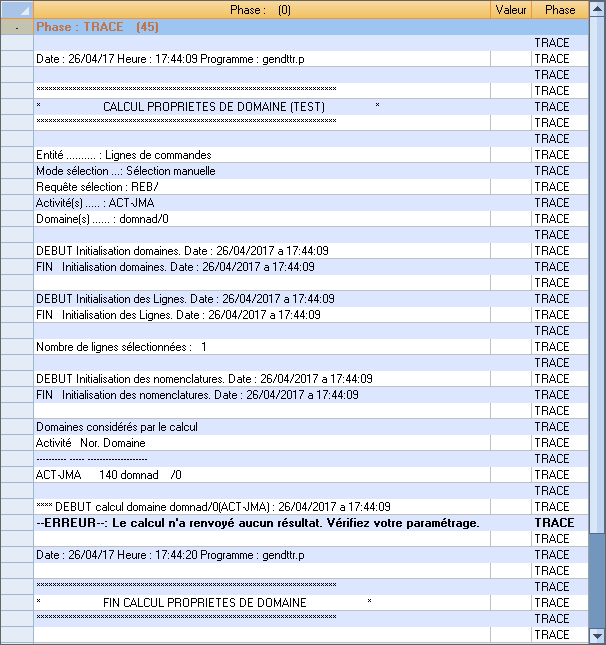
Task: Click the scrollbar down arrow
Action: [x=597, y=636]
